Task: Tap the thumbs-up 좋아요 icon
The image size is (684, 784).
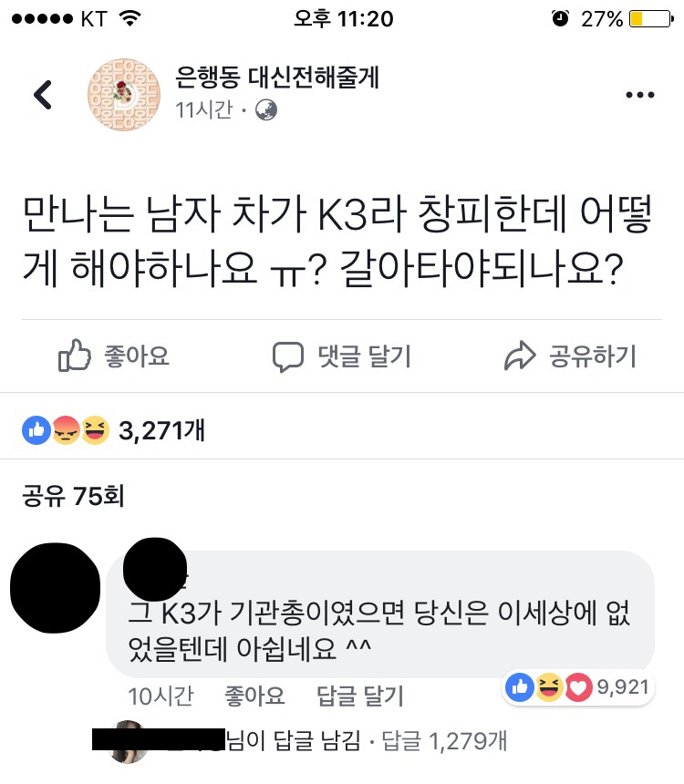Action: (x=75, y=356)
